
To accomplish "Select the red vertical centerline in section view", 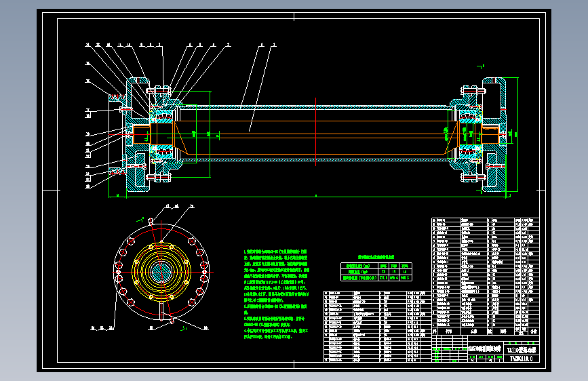I will click(316, 132).
